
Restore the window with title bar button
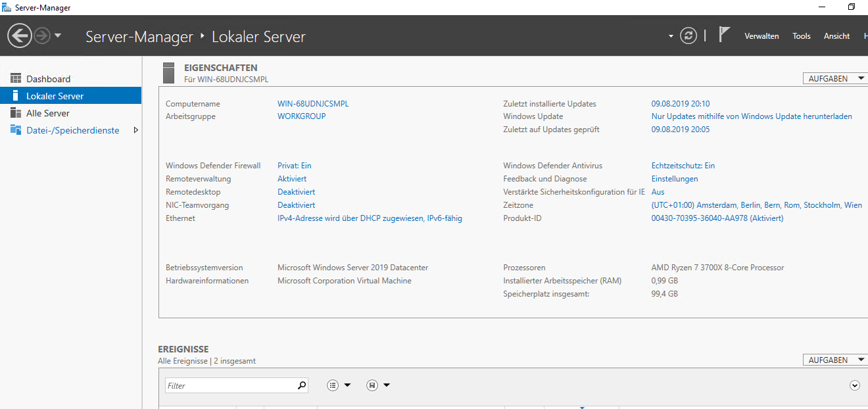(x=851, y=7)
